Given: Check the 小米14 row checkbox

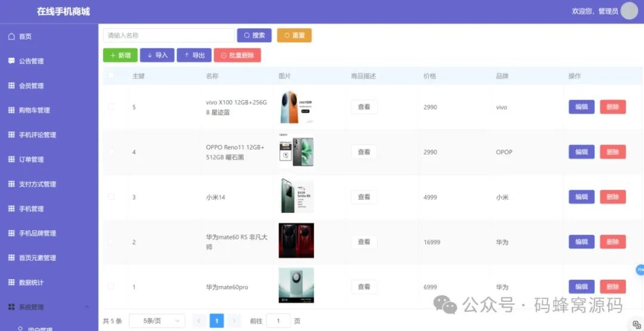Looking at the screenshot, I should point(111,197).
